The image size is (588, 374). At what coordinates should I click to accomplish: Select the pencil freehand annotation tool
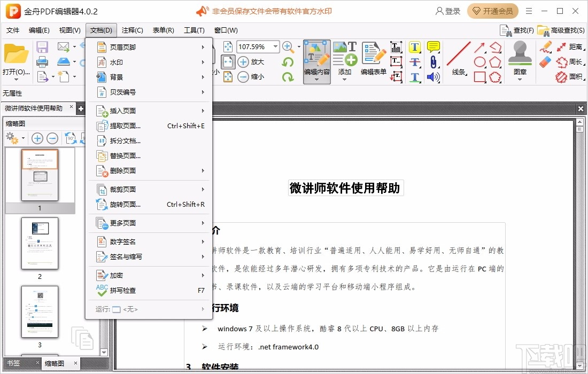(x=546, y=47)
